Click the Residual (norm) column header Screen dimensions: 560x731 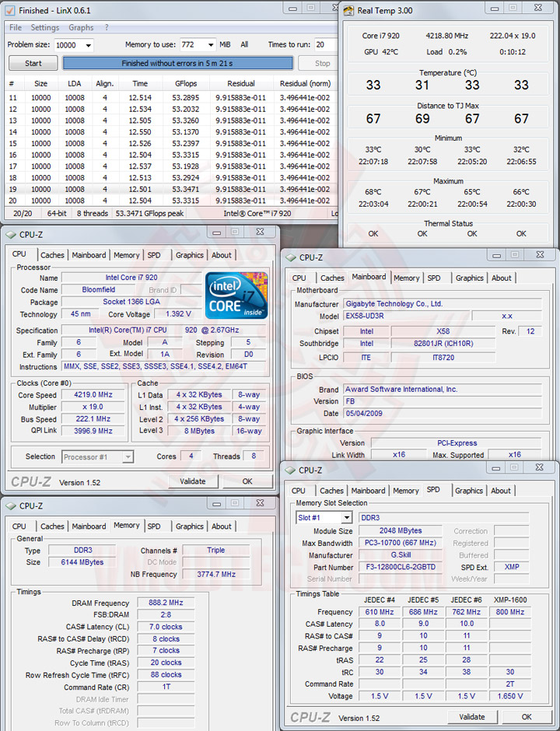tap(305, 84)
